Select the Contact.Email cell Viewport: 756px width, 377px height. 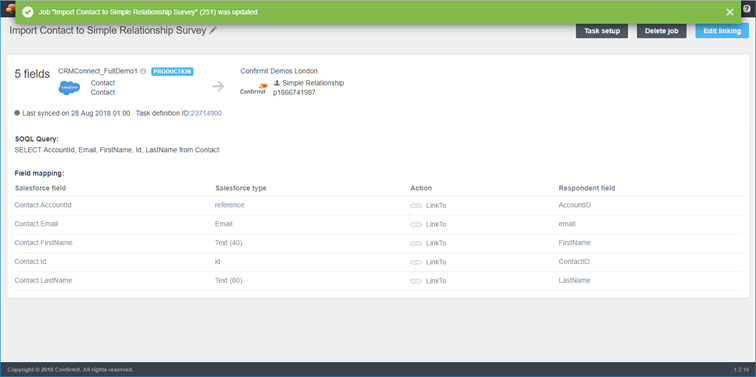[37, 224]
